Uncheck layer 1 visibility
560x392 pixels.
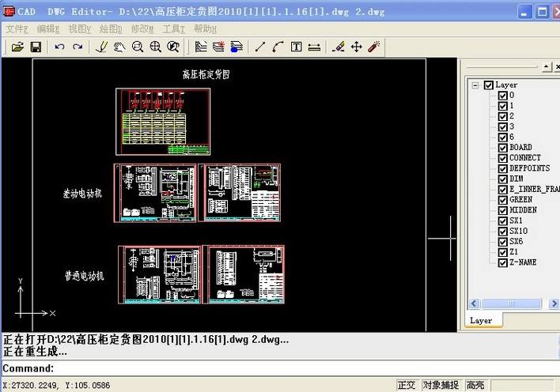pyautogui.click(x=503, y=106)
